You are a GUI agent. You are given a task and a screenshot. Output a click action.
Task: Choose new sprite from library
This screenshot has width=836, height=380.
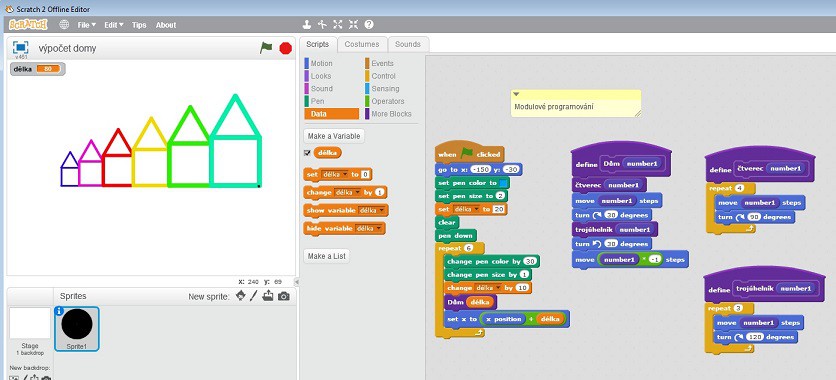click(241, 296)
